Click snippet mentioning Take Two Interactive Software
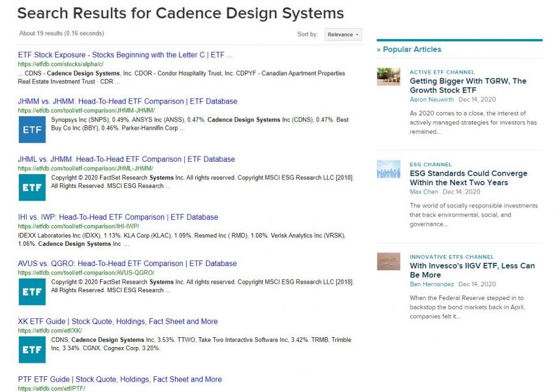The width and height of the screenshot is (555, 392). [201, 344]
